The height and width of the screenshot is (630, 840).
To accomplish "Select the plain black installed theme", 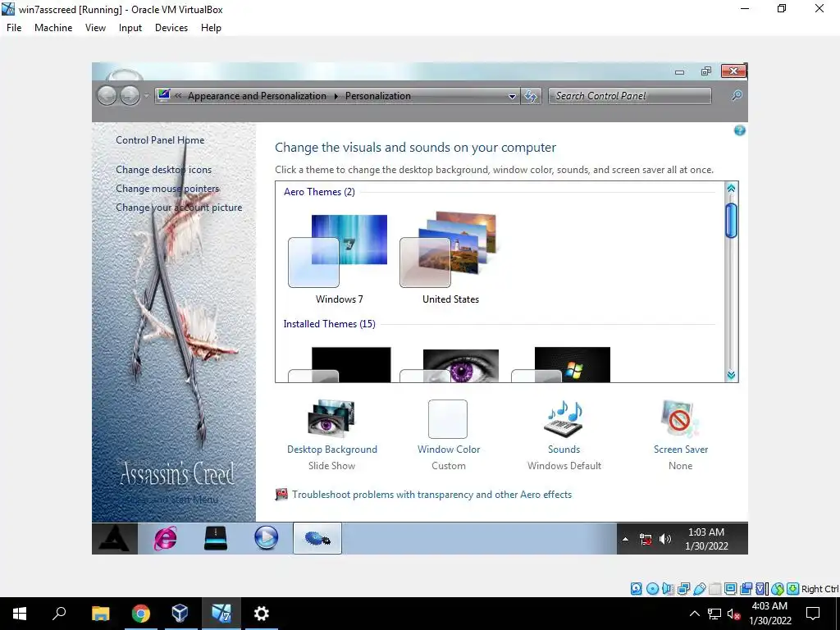I will (339, 364).
